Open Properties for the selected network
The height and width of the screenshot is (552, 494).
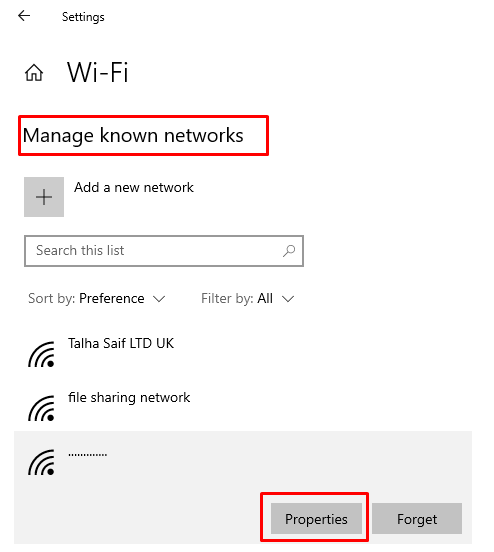coord(316,519)
